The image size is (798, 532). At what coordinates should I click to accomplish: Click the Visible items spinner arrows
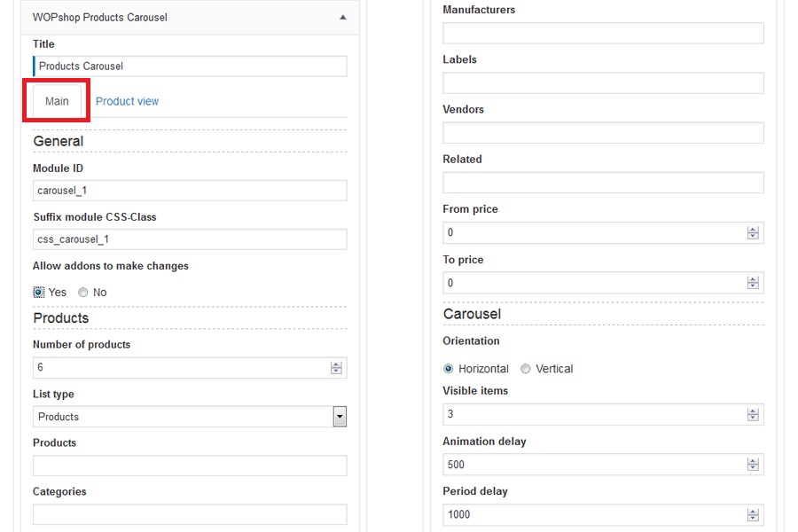pyautogui.click(x=753, y=415)
